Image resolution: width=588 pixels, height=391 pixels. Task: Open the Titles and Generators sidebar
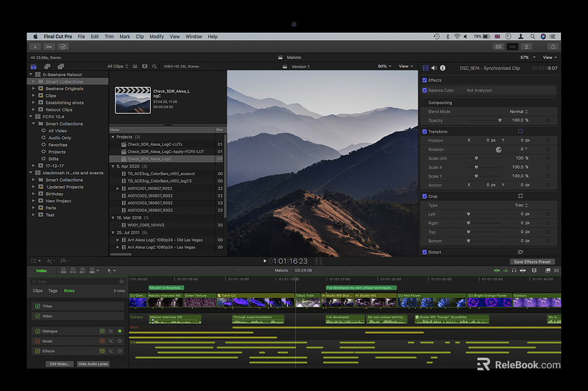point(60,66)
